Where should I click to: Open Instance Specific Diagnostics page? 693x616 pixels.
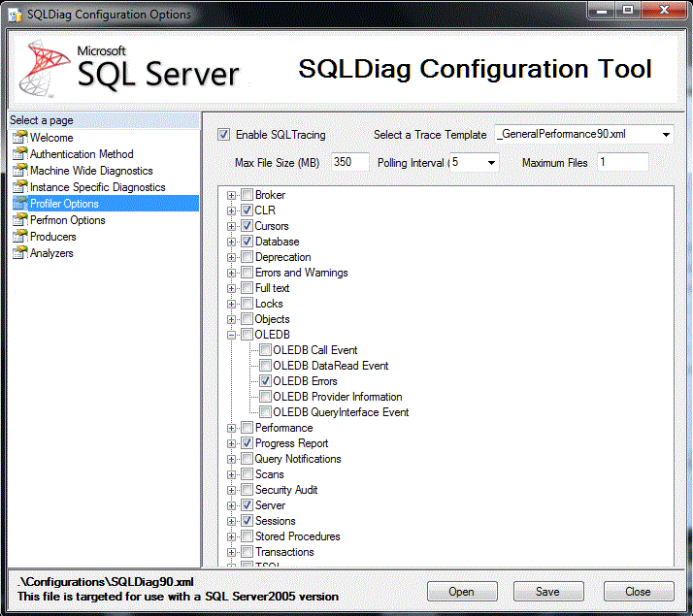click(x=98, y=187)
